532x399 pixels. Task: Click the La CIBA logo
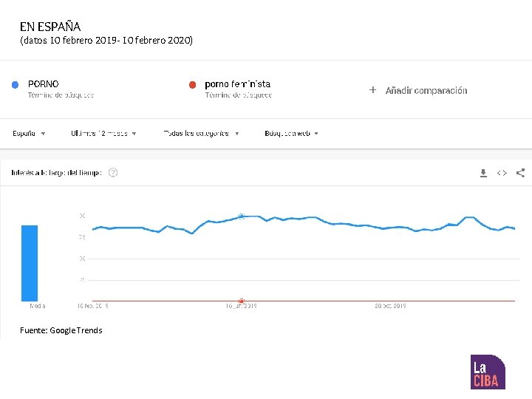(x=488, y=372)
